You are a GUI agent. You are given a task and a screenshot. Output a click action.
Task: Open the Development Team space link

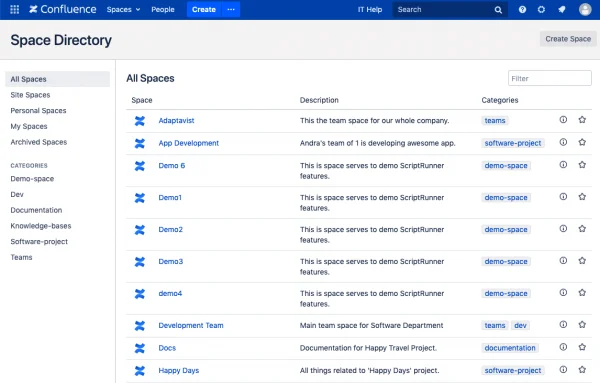(191, 325)
